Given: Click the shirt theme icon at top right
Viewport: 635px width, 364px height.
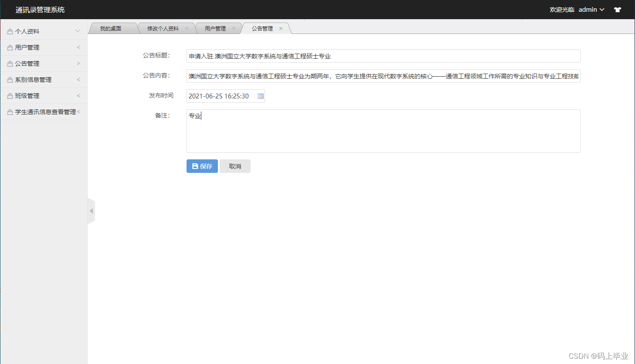Looking at the screenshot, I should (x=618, y=9).
